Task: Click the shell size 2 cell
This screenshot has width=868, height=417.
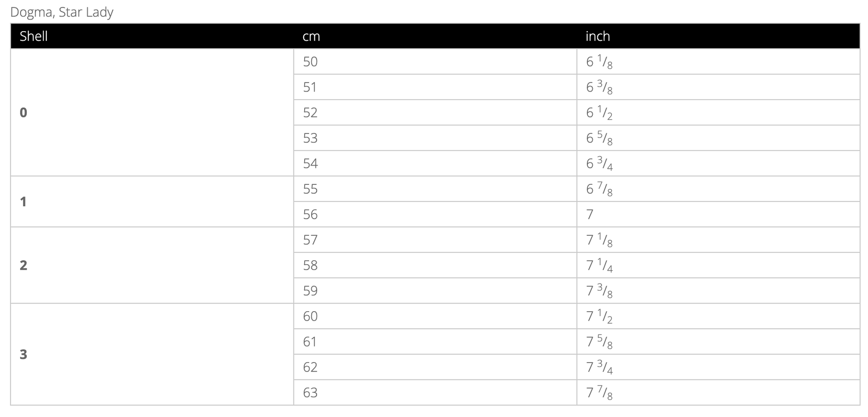Action: click(x=24, y=265)
